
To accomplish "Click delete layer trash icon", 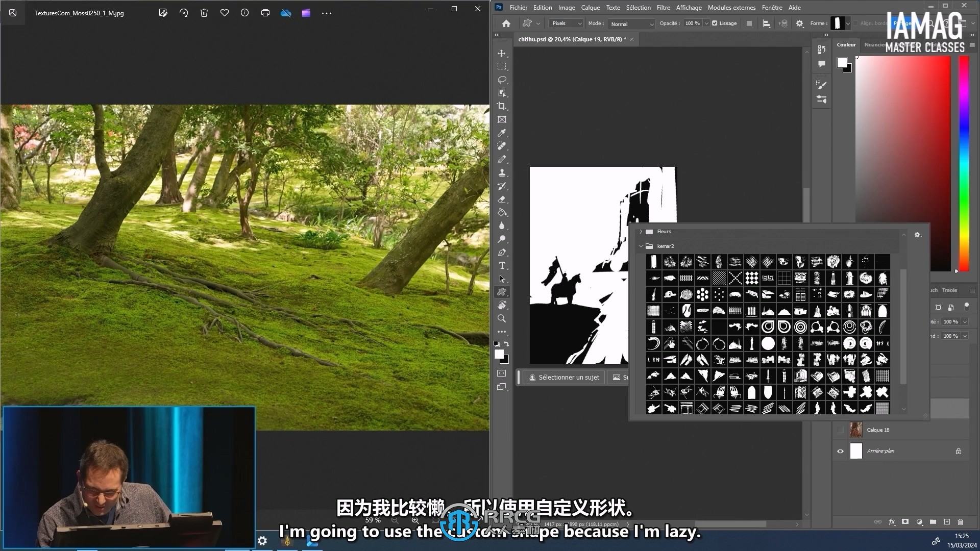I will (960, 522).
